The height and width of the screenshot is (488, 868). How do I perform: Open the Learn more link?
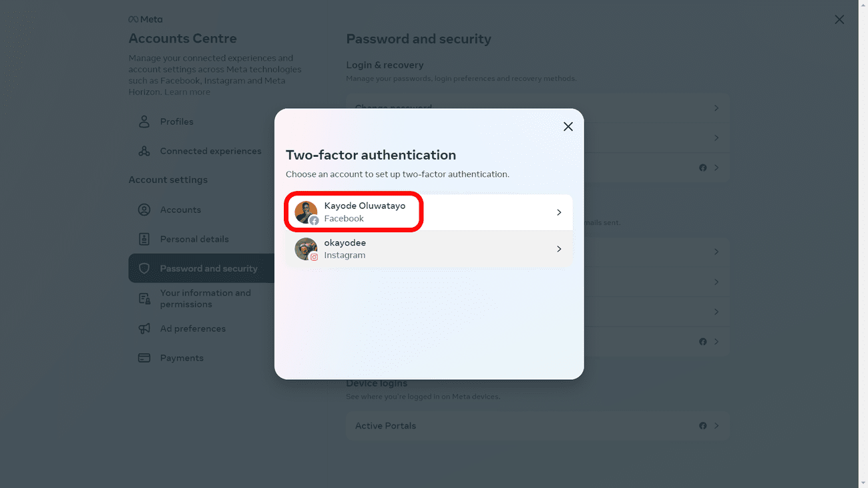[x=187, y=92]
